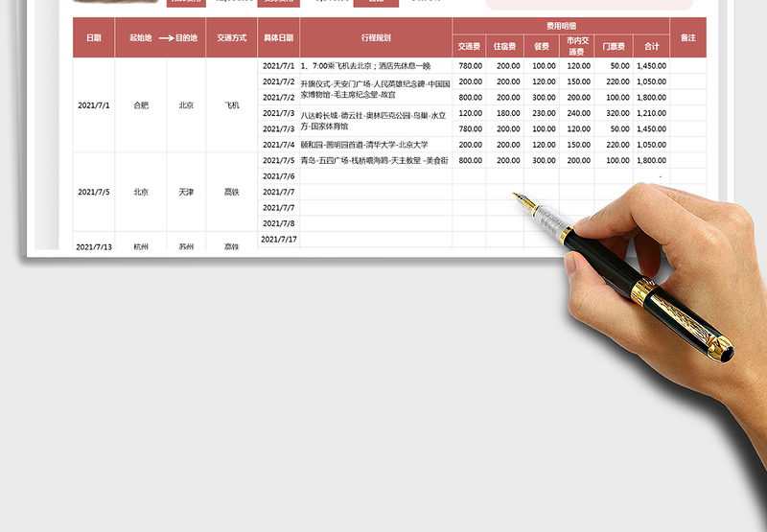Click the 天津 destination cell
The height and width of the screenshot is (532, 767).
(186, 192)
